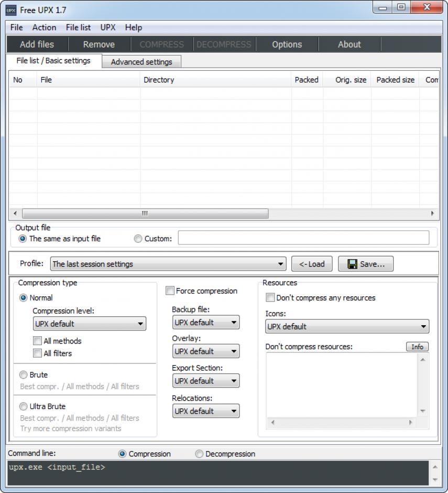
Task: Switch to the Advanced settings tab
Action: [141, 62]
